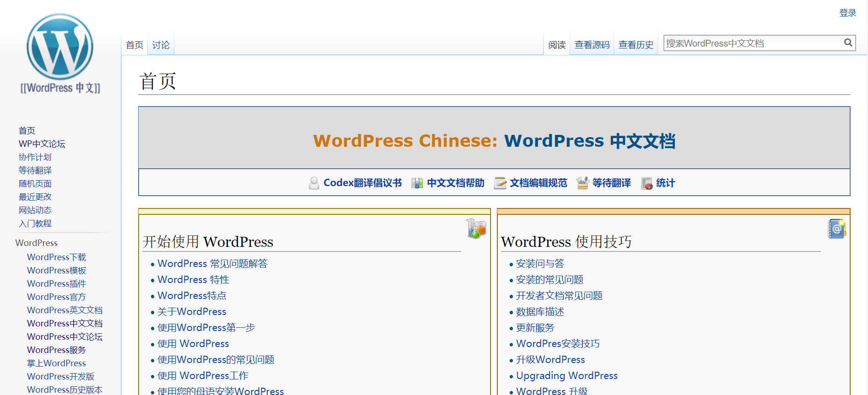868x395 pixels.
Task: Click the user icon beside Codex翻译倡议书
Action: coord(314,183)
